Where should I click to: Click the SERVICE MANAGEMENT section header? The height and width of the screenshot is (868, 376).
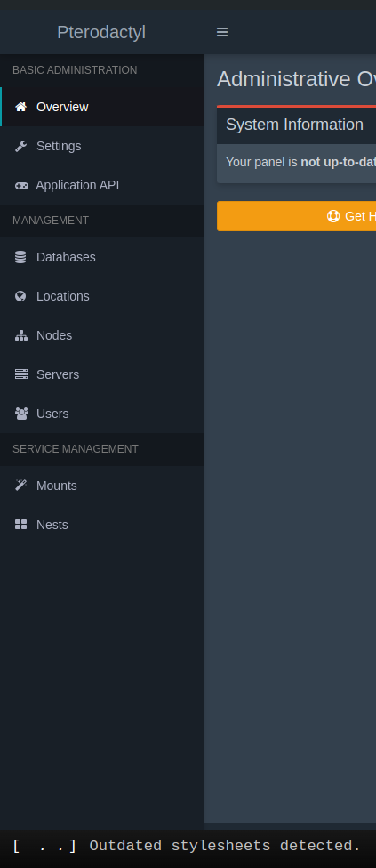pos(76,449)
